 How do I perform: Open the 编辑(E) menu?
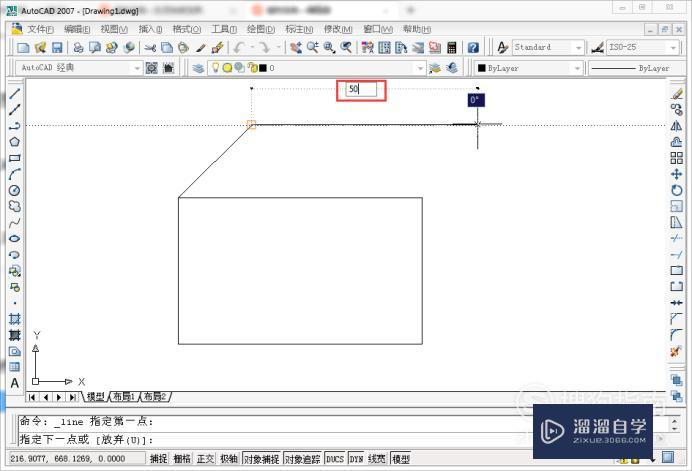click(77, 29)
